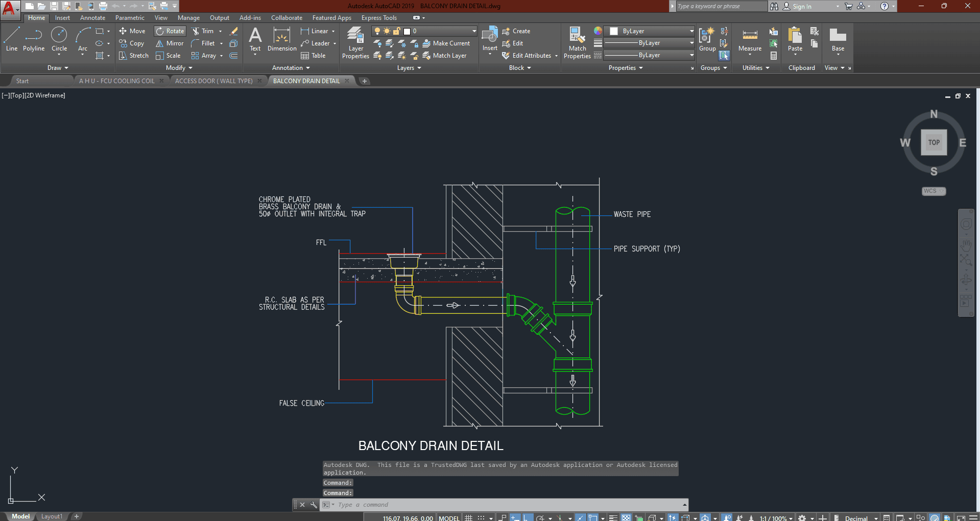Click the Dimension annotation tool
Viewport: 980px width, 521px height.
[281, 40]
